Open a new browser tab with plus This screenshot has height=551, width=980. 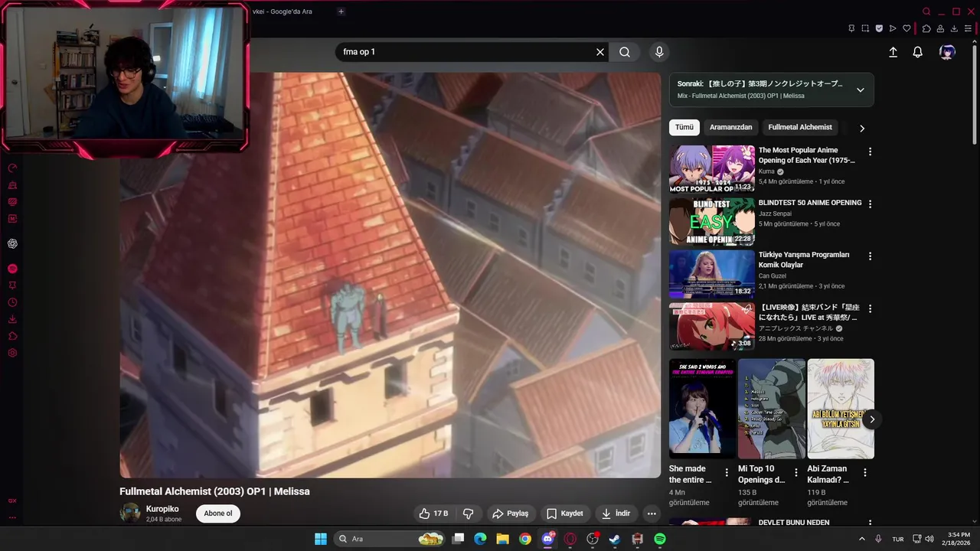[x=341, y=11]
